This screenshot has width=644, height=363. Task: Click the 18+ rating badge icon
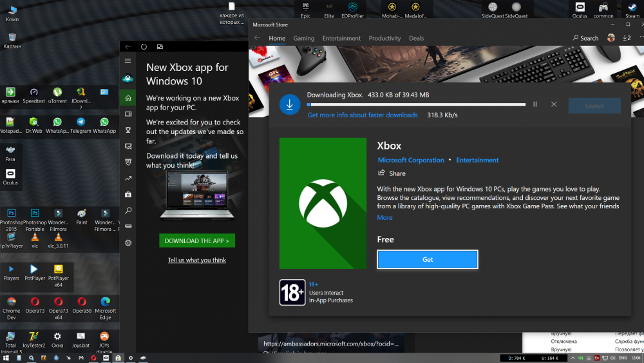click(x=292, y=292)
